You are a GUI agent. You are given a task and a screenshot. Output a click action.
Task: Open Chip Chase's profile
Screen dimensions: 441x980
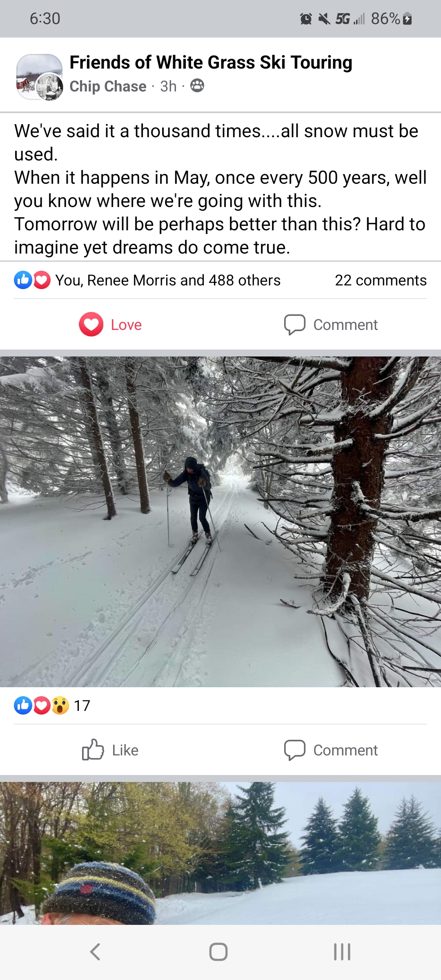click(x=108, y=87)
